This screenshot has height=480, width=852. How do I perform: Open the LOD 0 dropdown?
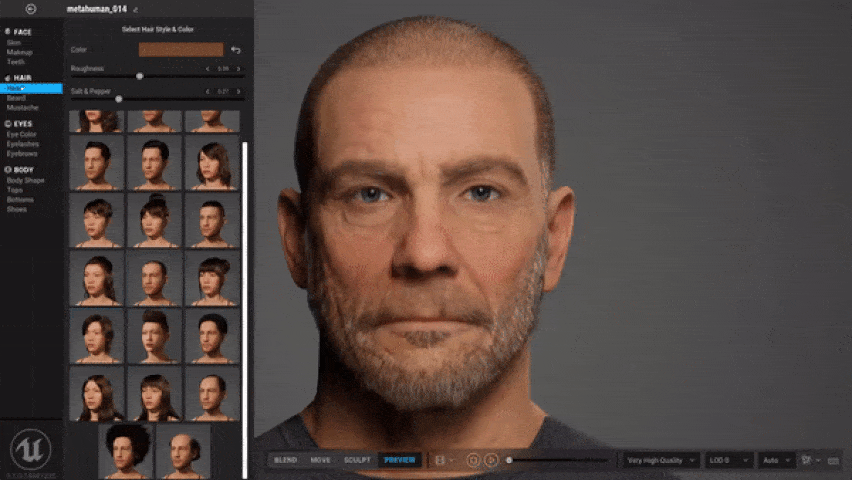coord(729,460)
